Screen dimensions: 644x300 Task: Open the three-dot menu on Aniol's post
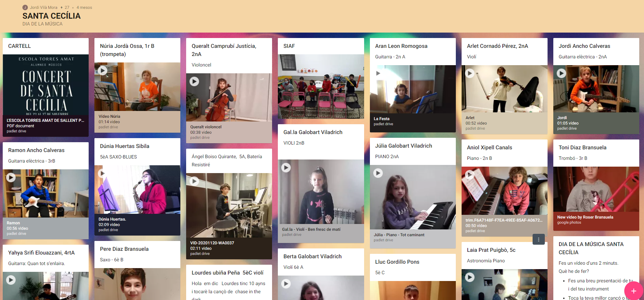(x=538, y=239)
